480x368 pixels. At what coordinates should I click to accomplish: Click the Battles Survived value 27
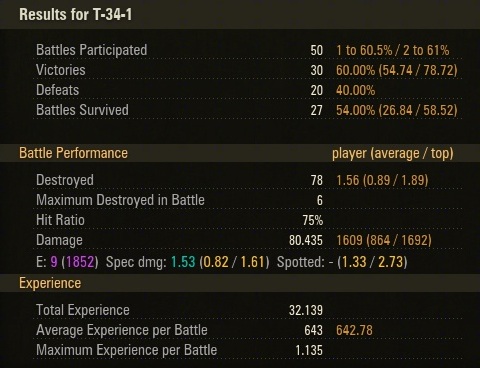317,110
